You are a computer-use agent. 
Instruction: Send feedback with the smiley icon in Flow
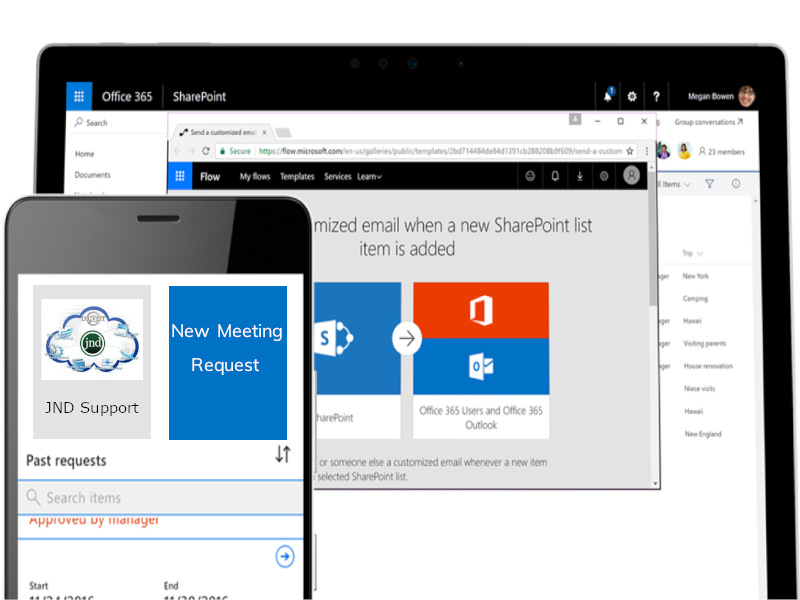(530, 176)
